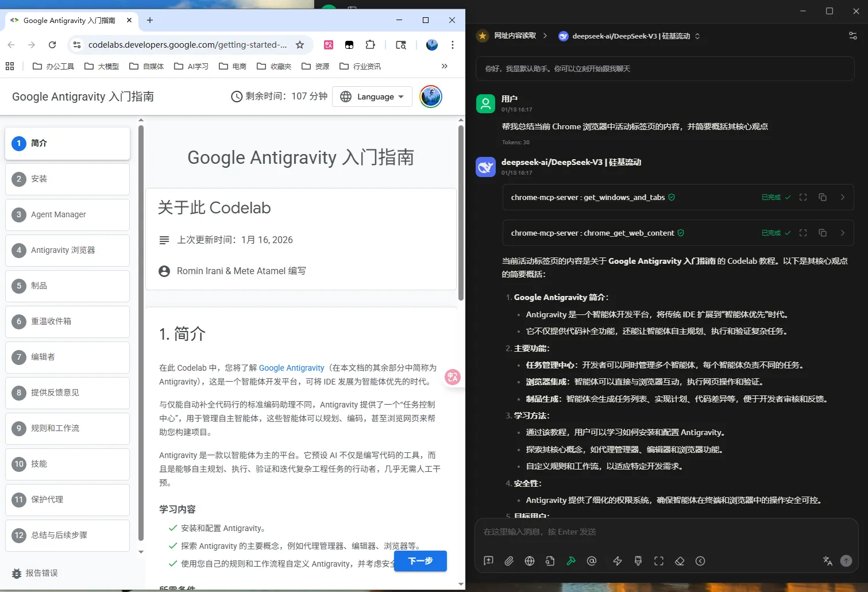Click the clear context brush icon
Image resolution: width=868 pixels, height=592 pixels.
[x=638, y=561]
